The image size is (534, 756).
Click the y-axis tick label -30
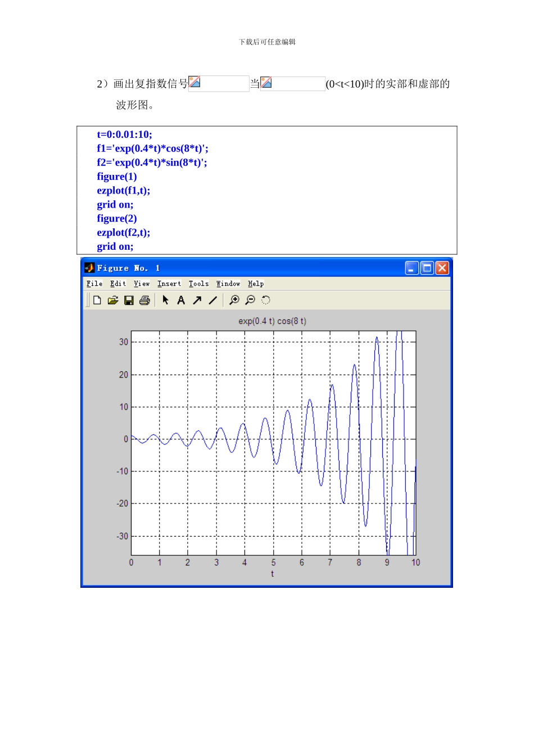[122, 536]
